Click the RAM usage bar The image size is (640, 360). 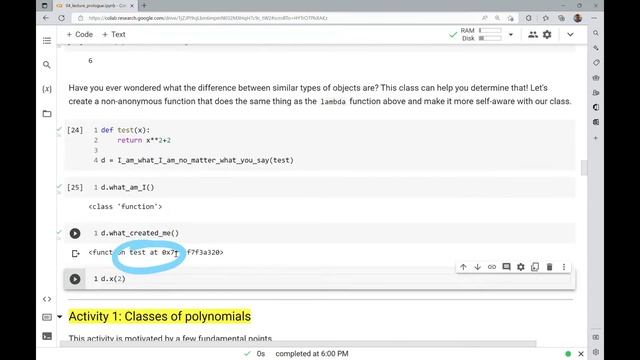click(x=490, y=31)
